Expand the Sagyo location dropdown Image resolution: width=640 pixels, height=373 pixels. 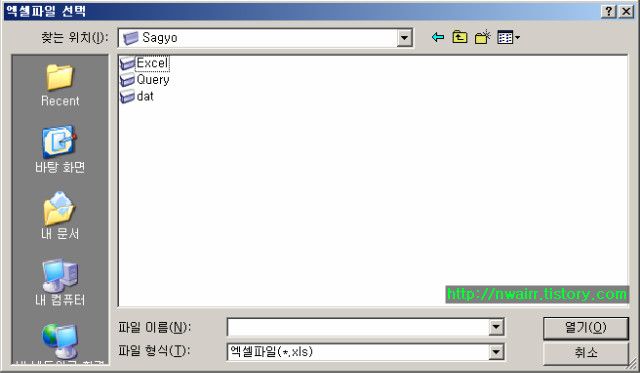pyautogui.click(x=404, y=38)
